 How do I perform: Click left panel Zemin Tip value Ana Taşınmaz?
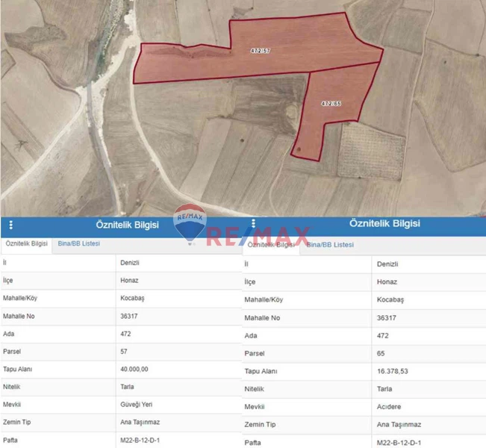click(140, 423)
